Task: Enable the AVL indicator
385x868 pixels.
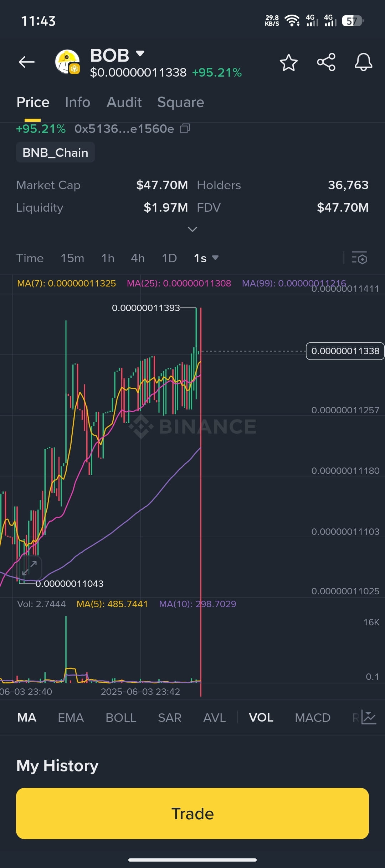Action: [x=215, y=717]
